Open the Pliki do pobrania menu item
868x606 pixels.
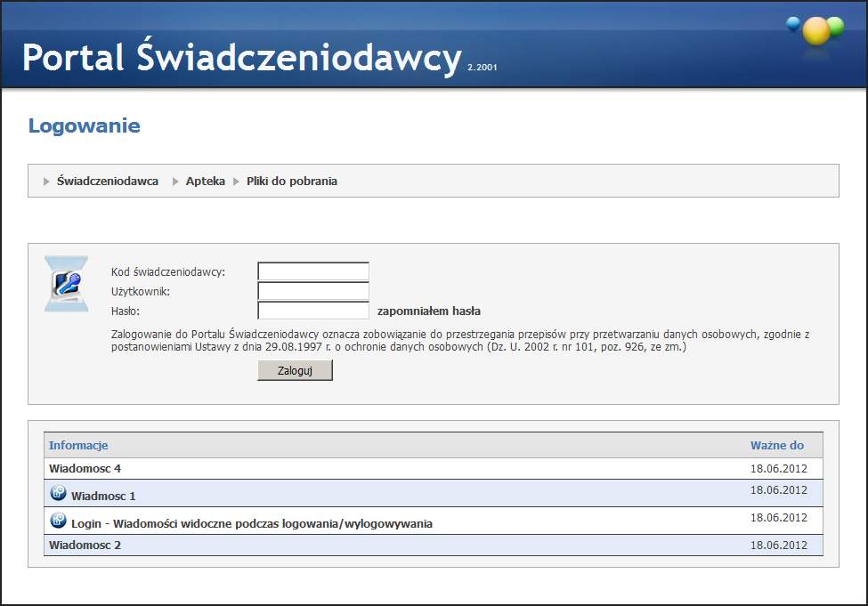292,181
